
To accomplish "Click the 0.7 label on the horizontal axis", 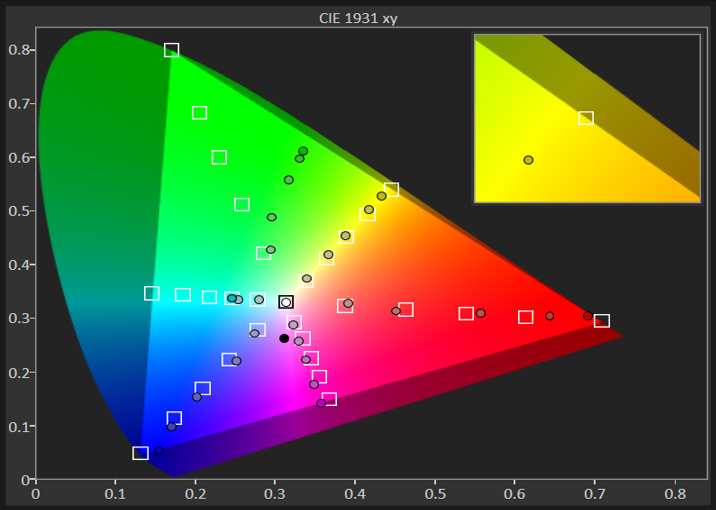I will (594, 493).
